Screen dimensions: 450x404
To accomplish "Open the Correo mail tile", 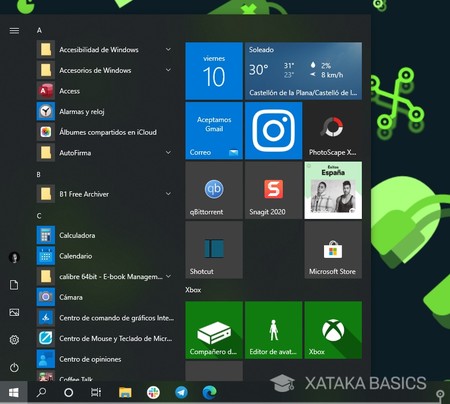I will [214, 131].
